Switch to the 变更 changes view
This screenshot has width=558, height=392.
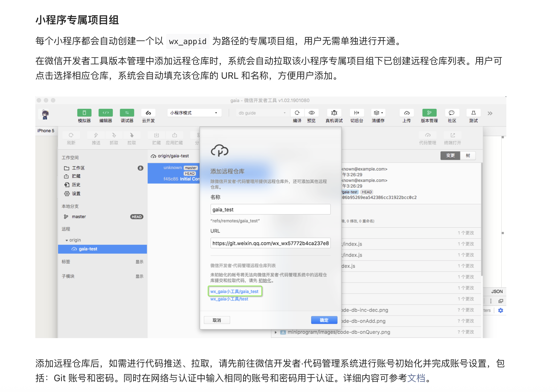[x=450, y=155]
